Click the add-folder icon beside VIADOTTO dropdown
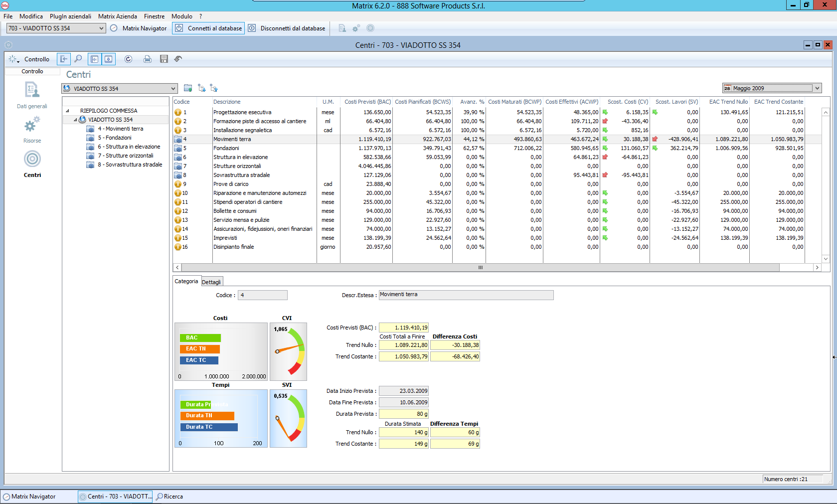The image size is (837, 504). [x=188, y=88]
